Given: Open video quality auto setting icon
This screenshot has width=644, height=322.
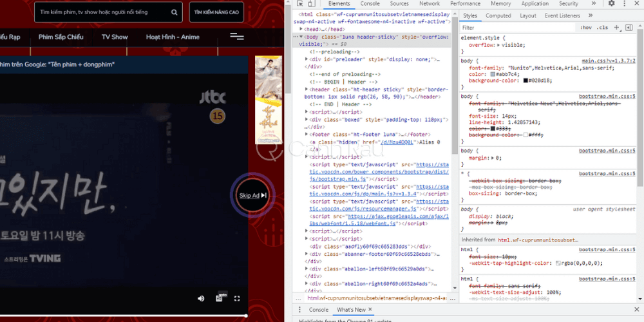Looking at the screenshot, I should pyautogui.click(x=220, y=298).
